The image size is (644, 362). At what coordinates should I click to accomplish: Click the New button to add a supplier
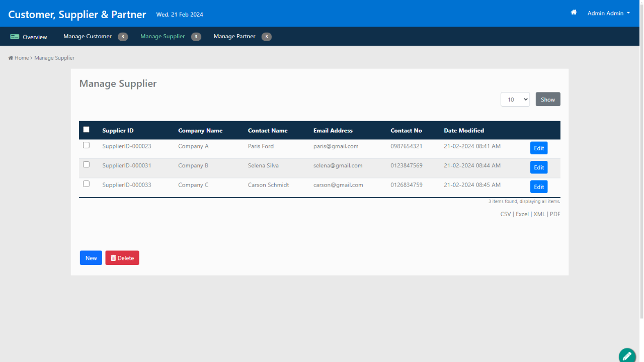pyautogui.click(x=91, y=258)
